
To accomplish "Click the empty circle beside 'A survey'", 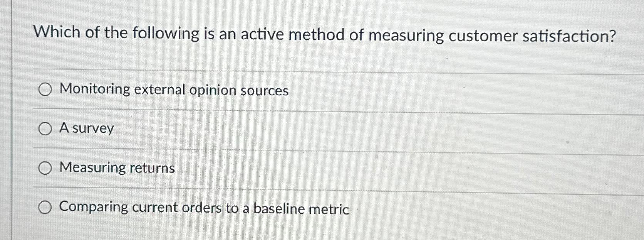I will tap(45, 128).
